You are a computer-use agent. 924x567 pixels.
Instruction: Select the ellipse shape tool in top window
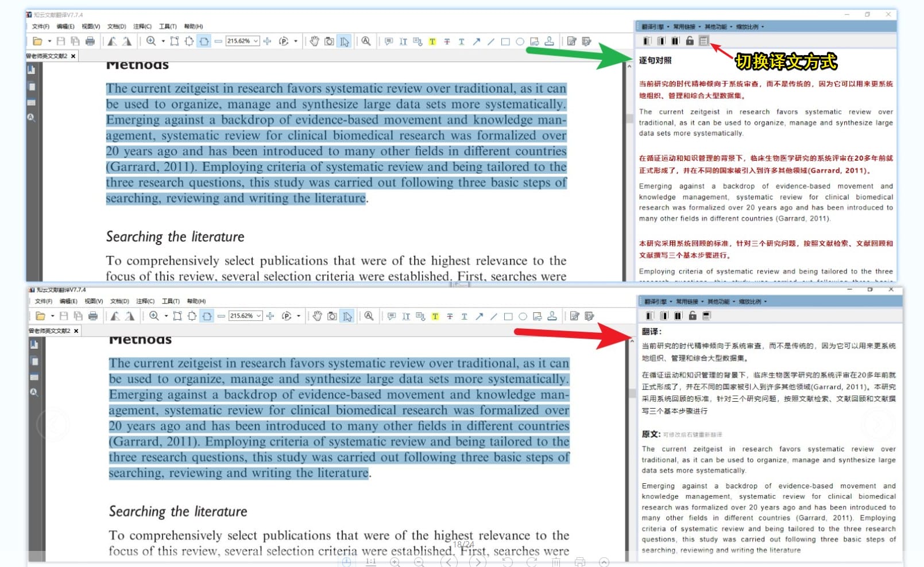coord(520,41)
